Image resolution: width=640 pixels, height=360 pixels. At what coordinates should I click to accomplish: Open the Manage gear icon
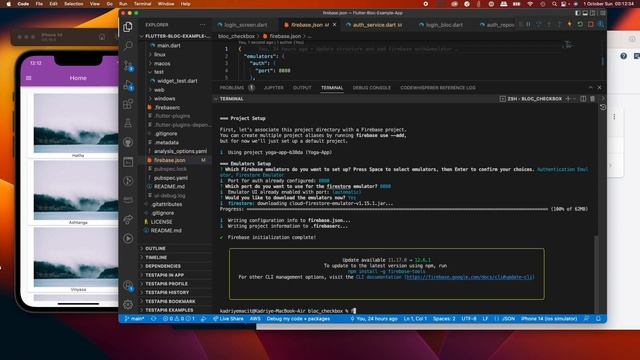tap(128, 304)
